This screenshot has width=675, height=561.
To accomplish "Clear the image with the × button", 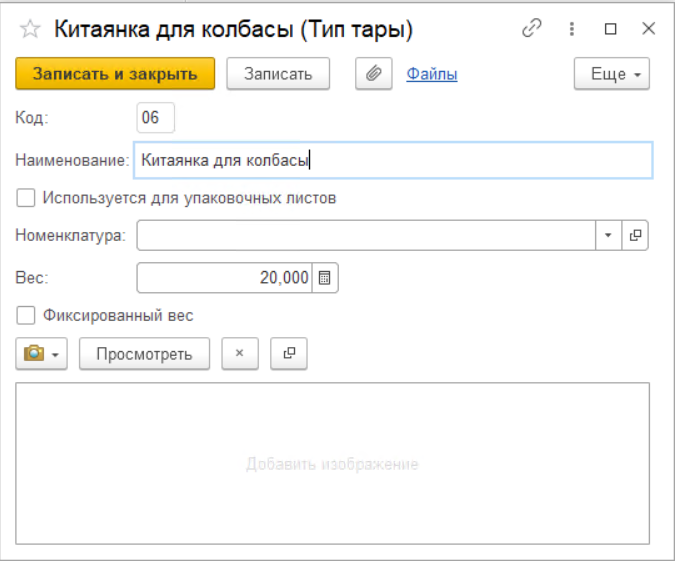I will click(x=239, y=354).
